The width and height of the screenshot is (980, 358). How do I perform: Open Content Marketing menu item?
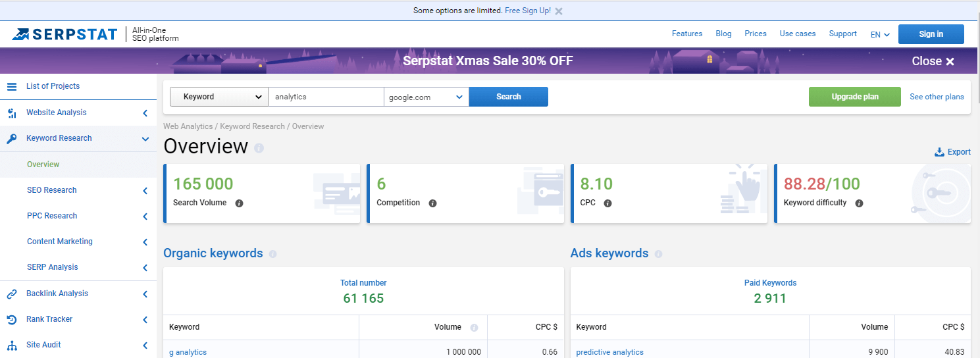point(60,242)
